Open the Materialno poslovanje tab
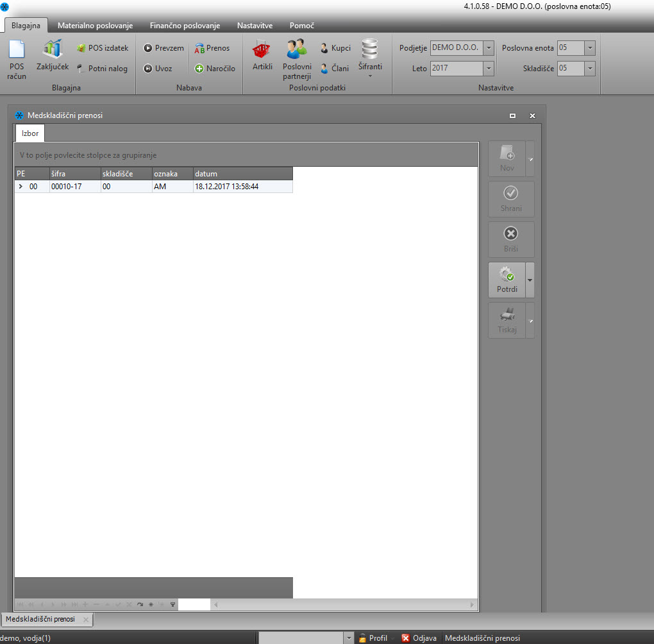The image size is (654, 644). [95, 26]
